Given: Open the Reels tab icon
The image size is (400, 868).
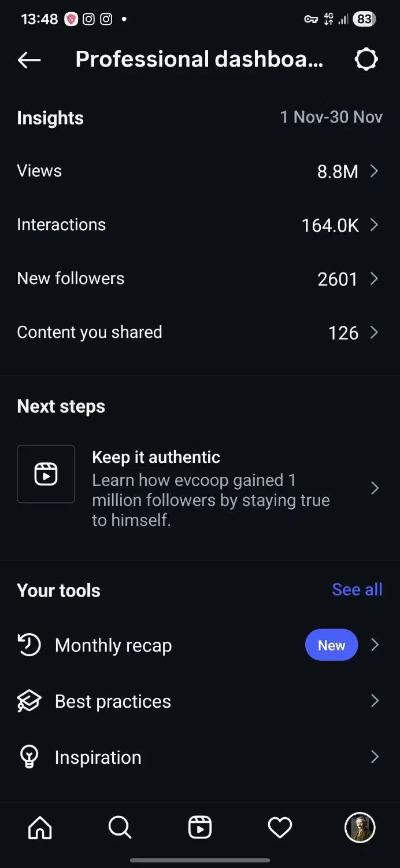Looking at the screenshot, I should click(x=200, y=827).
